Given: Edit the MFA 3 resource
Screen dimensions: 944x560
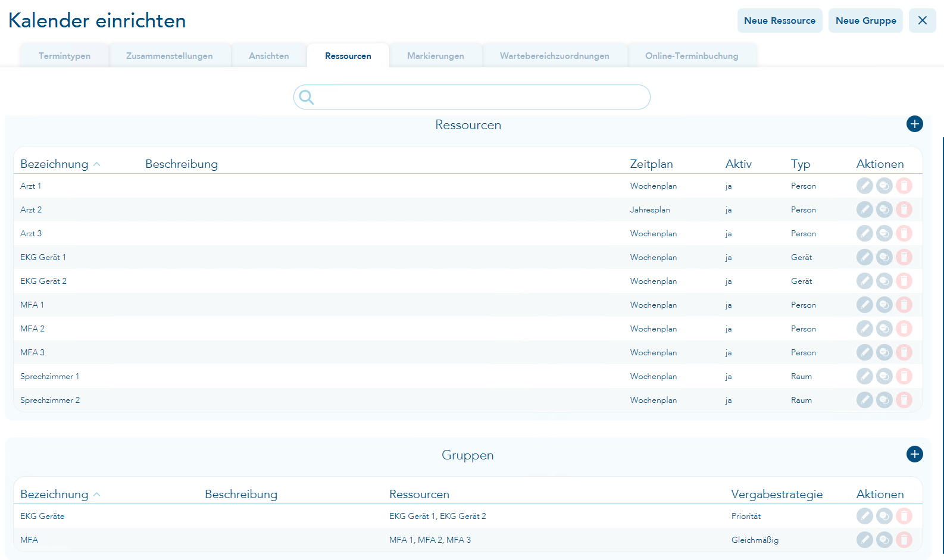Looking at the screenshot, I should [865, 352].
